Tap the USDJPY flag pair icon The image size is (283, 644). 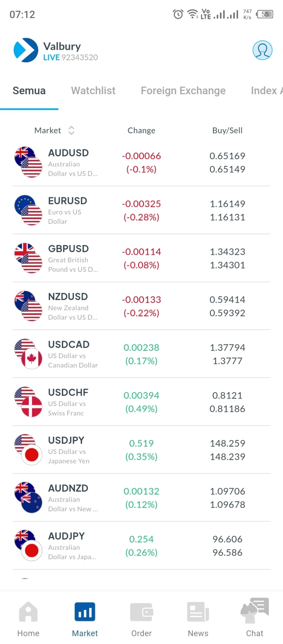tap(28, 449)
